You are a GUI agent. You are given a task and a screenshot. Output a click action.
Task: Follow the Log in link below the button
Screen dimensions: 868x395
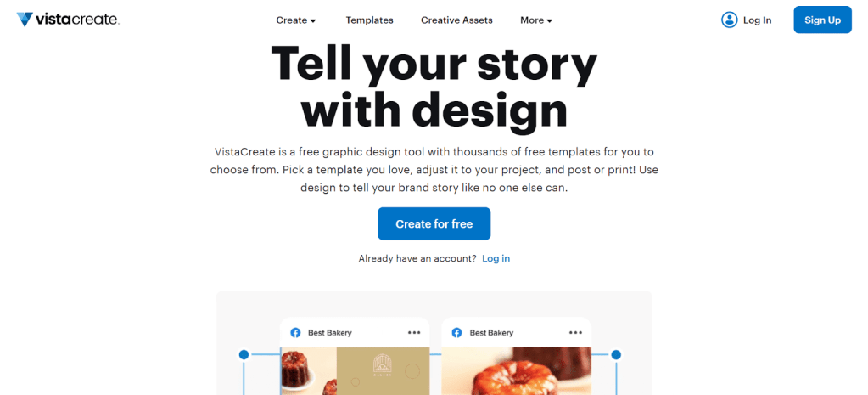pos(496,258)
